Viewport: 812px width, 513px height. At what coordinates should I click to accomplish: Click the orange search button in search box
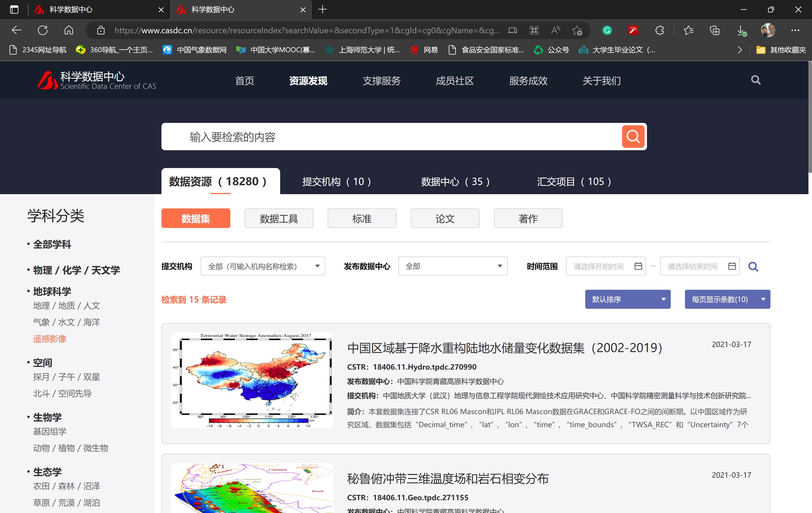point(633,137)
